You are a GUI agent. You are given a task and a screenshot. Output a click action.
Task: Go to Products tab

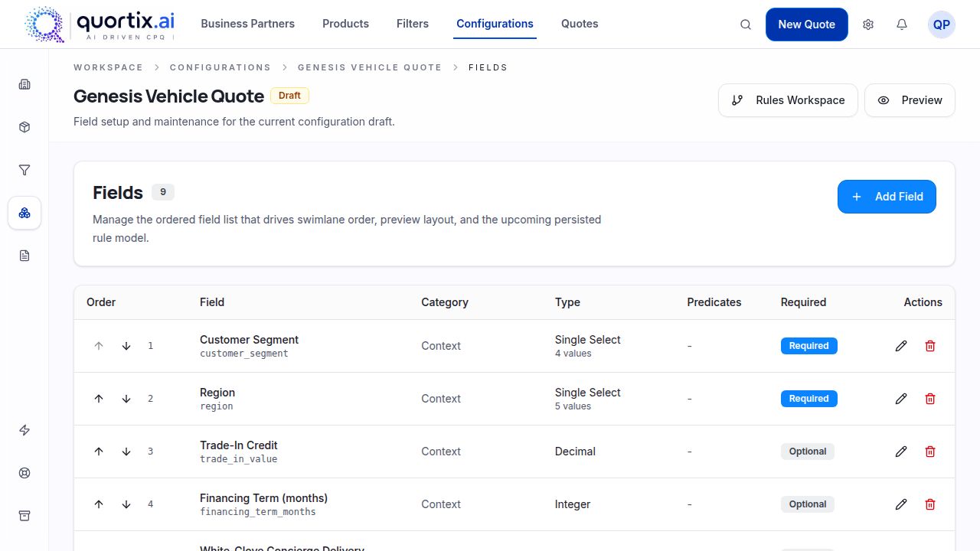(345, 24)
